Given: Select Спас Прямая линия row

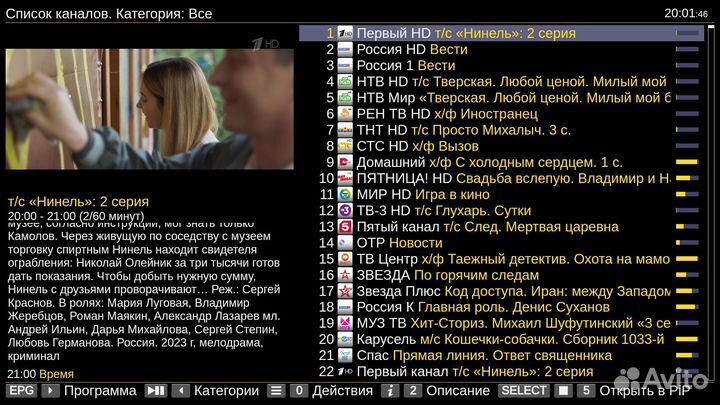Looking at the screenshot, I should click(501, 355).
